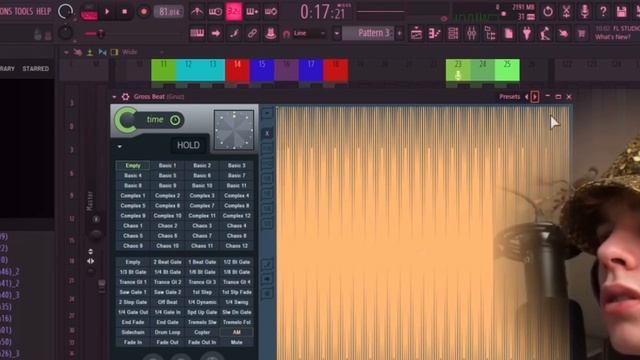640x360 pixels.
Task: Open help question mark icon
Action: (603, 11)
